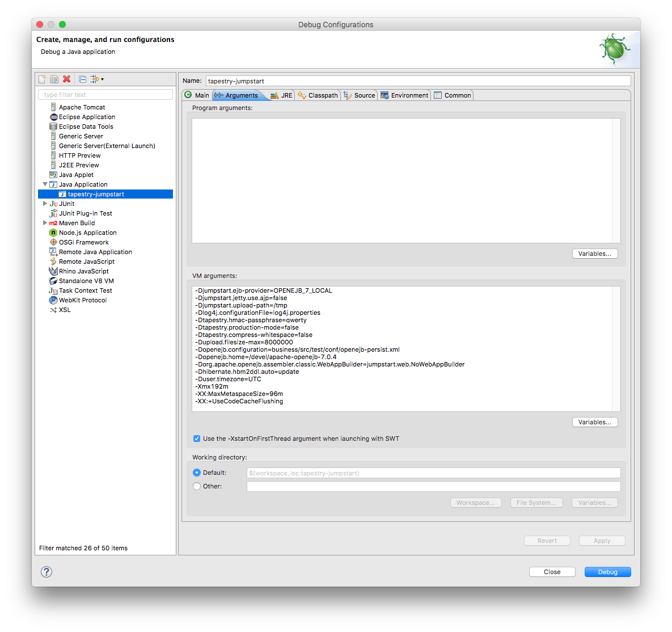Click the Duplicate launch configuration icon

click(x=54, y=79)
